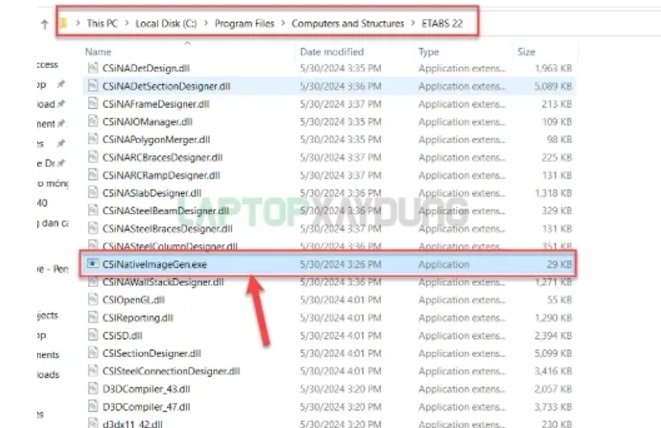Click the CSiNAPolygonMerger.dll file icon
The width and height of the screenshot is (661, 428).
pyautogui.click(x=93, y=139)
